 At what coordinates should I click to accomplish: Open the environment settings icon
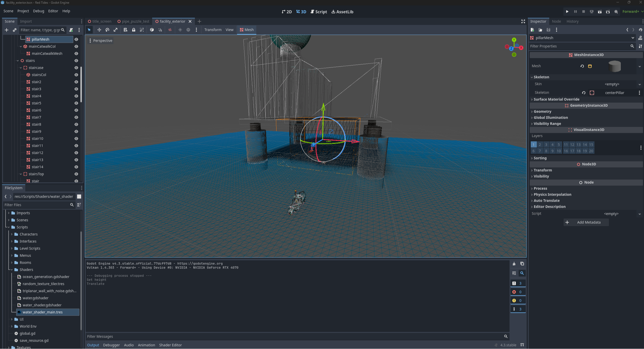point(188,30)
